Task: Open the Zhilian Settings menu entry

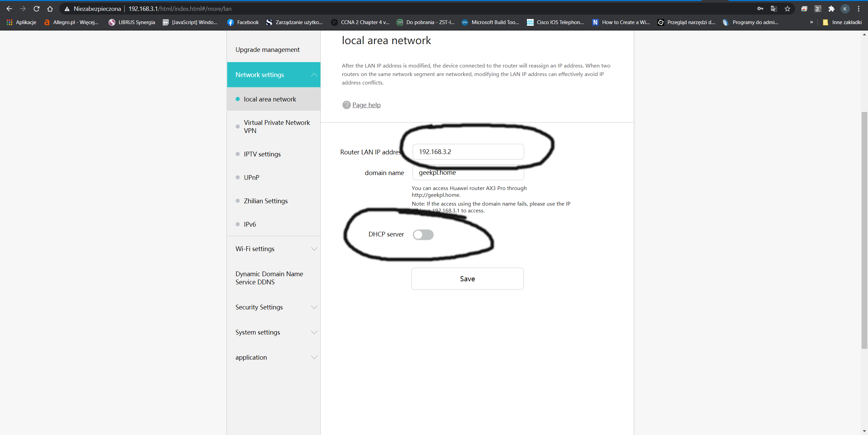Action: pyautogui.click(x=265, y=201)
